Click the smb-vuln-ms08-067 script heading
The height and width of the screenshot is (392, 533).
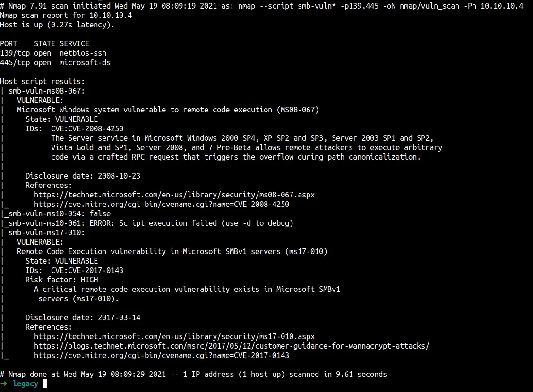pyautogui.click(x=47, y=91)
